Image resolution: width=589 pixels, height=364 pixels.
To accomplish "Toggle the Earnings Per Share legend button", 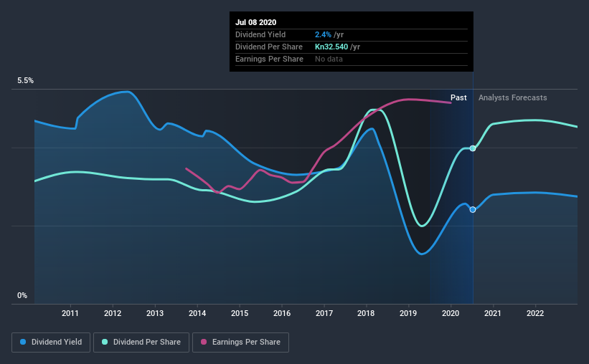I will pos(240,343).
